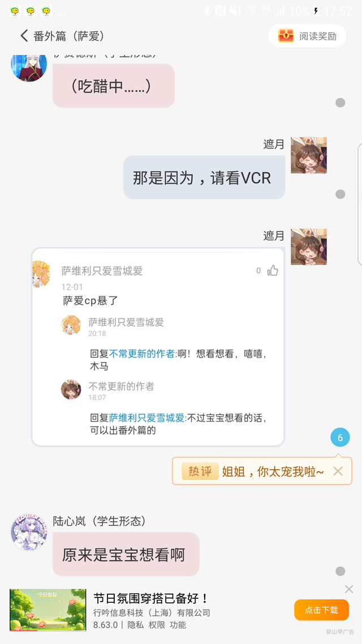Open the ad's 功能 features link
Viewport: 362px width, 644px height.
click(178, 625)
